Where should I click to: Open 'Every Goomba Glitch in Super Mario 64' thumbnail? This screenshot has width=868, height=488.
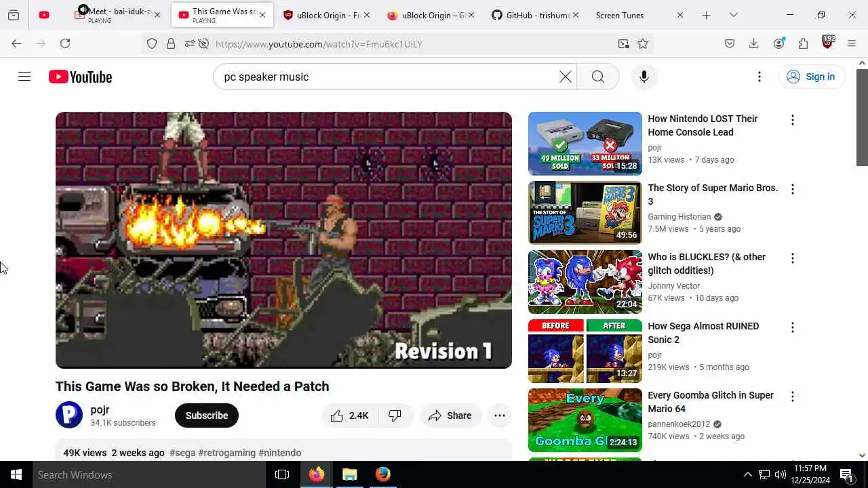click(x=585, y=420)
